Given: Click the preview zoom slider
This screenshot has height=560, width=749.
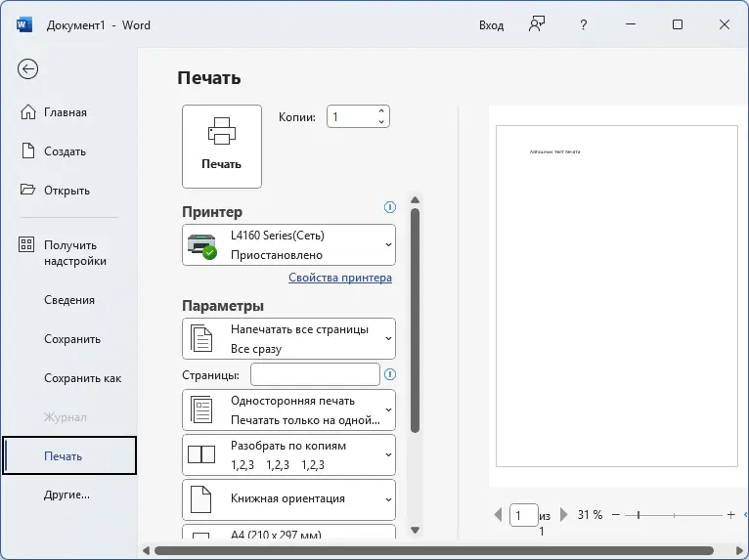Looking at the screenshot, I should coord(674,515).
